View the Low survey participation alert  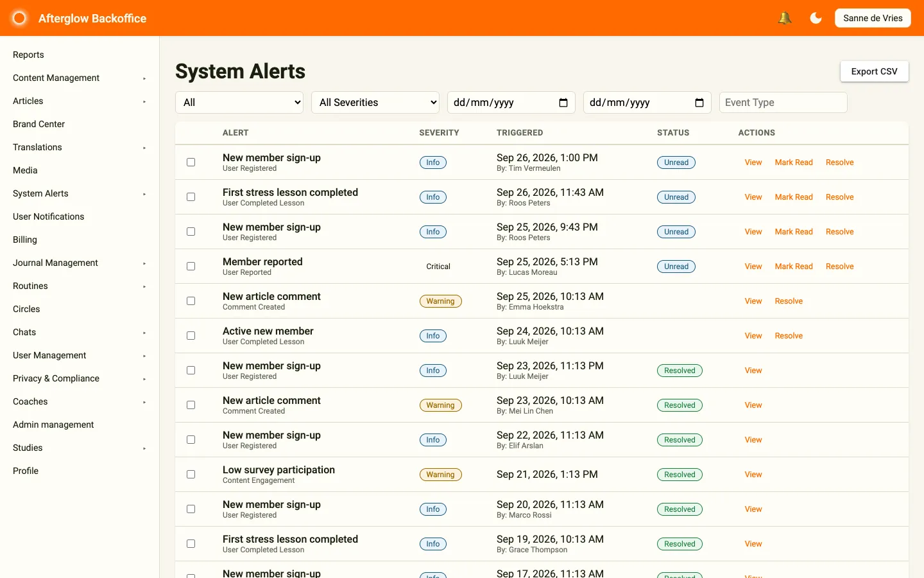[x=753, y=475]
